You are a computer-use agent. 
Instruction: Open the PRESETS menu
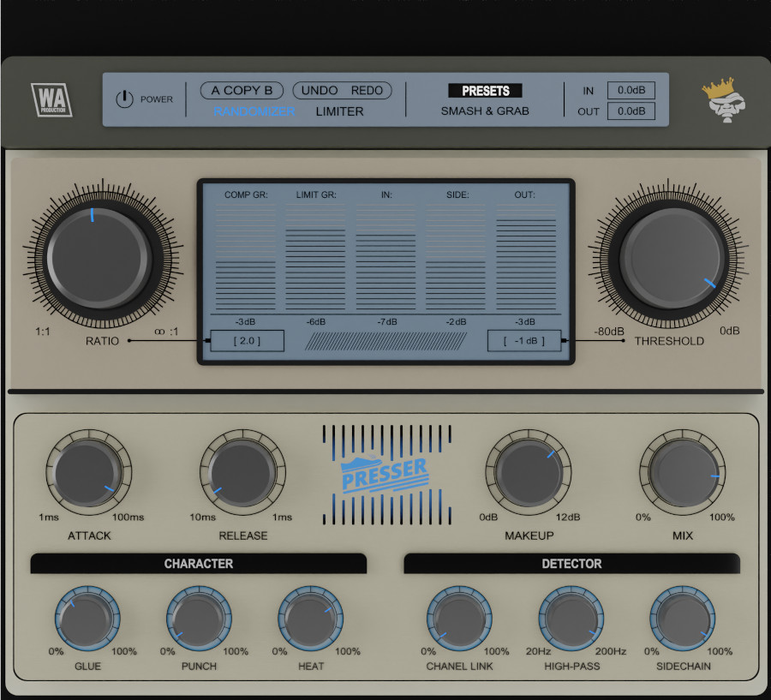(486, 91)
